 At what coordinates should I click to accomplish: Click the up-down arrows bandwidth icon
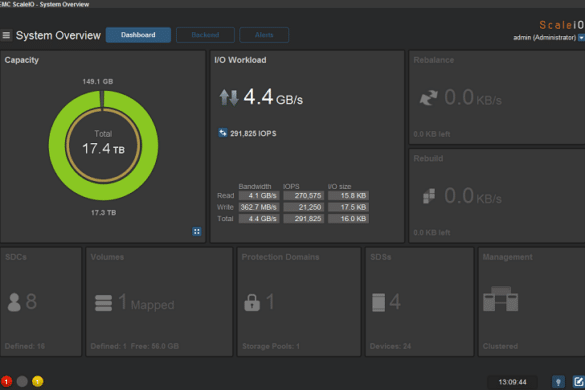coord(229,98)
